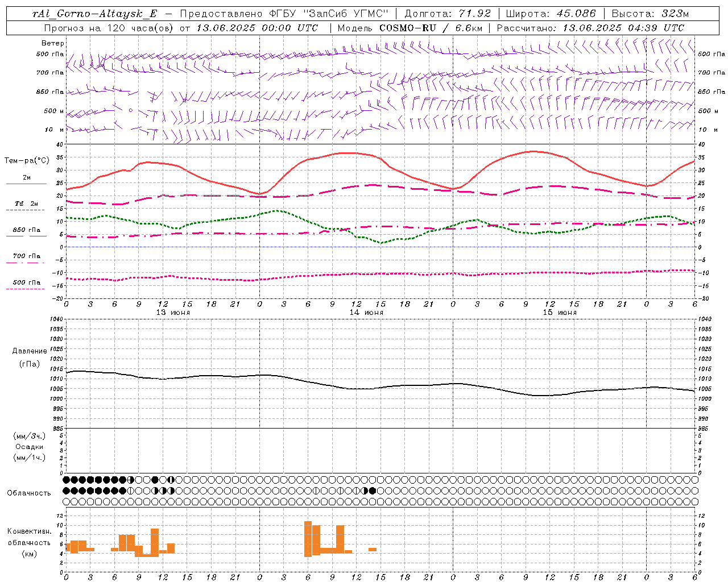The height and width of the screenshot is (582, 728).
Task: Click the Конвективн. convective cloud label
Action: pyautogui.click(x=30, y=531)
